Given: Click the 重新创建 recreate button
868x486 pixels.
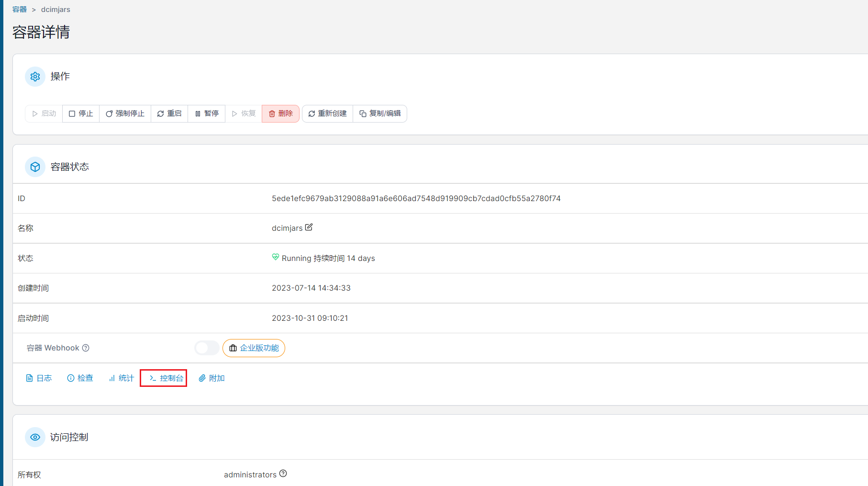Looking at the screenshot, I should (328, 113).
